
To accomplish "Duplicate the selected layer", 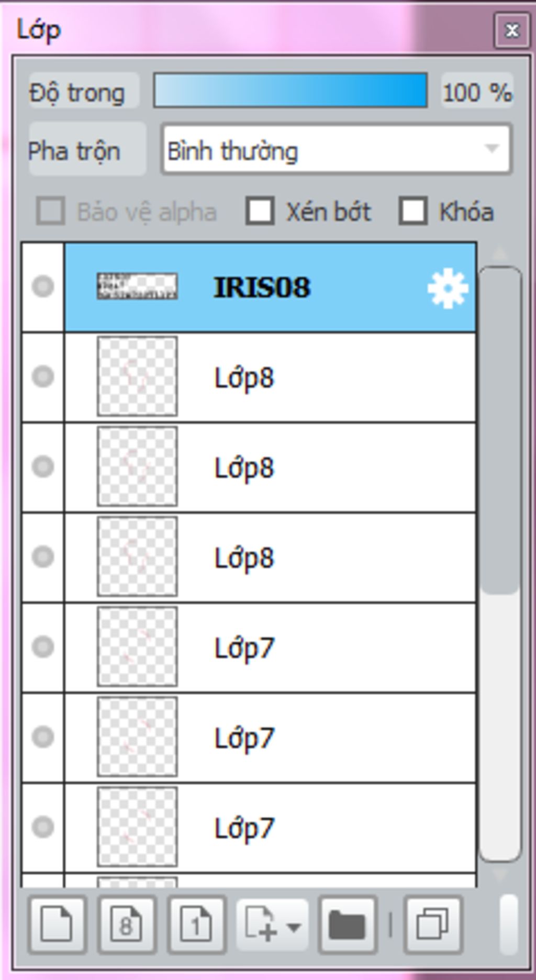I will pyautogui.click(x=433, y=925).
